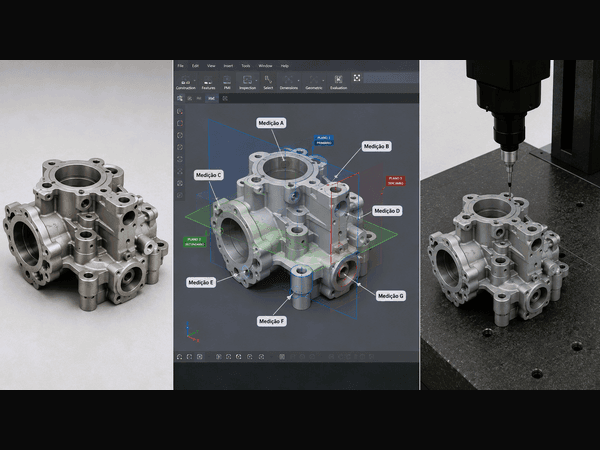Click the first icon in bottom view toolbar
The width and height of the screenshot is (600, 450).
pyautogui.click(x=179, y=357)
